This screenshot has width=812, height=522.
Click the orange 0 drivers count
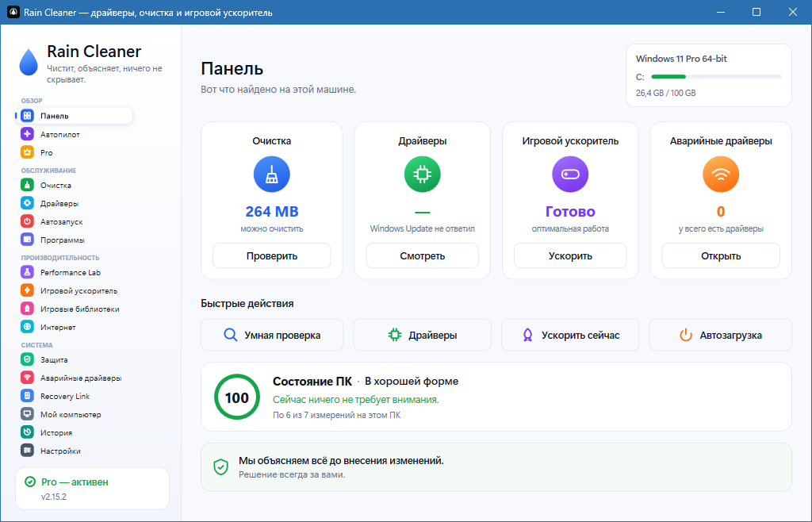721,211
